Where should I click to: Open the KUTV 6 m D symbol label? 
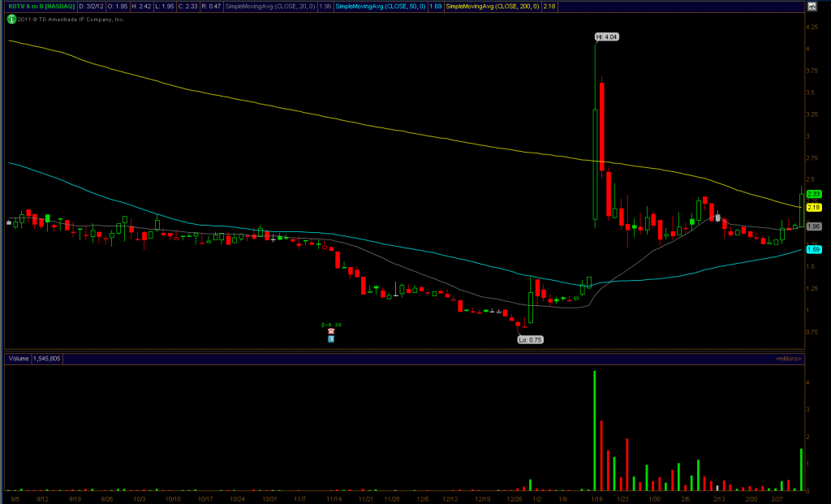[x=39, y=6]
